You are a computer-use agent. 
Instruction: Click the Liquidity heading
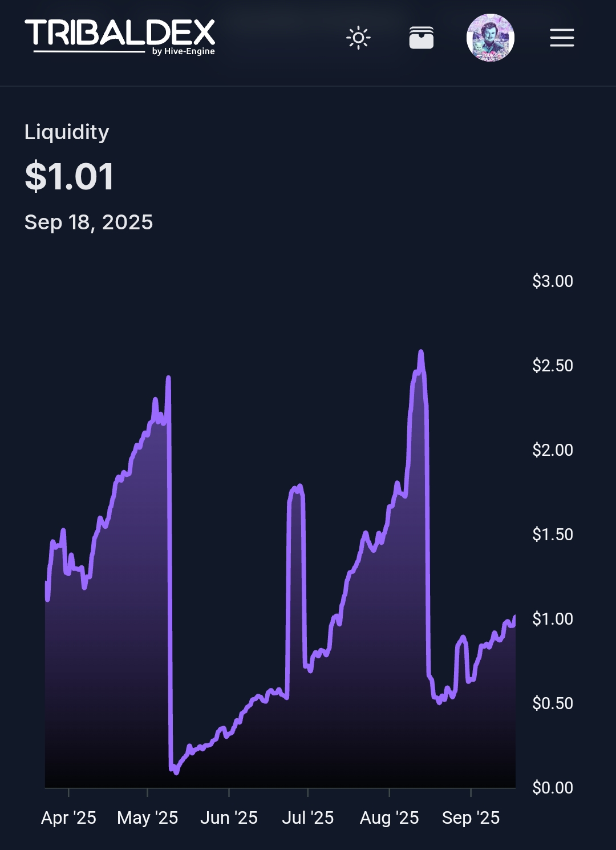(x=67, y=132)
